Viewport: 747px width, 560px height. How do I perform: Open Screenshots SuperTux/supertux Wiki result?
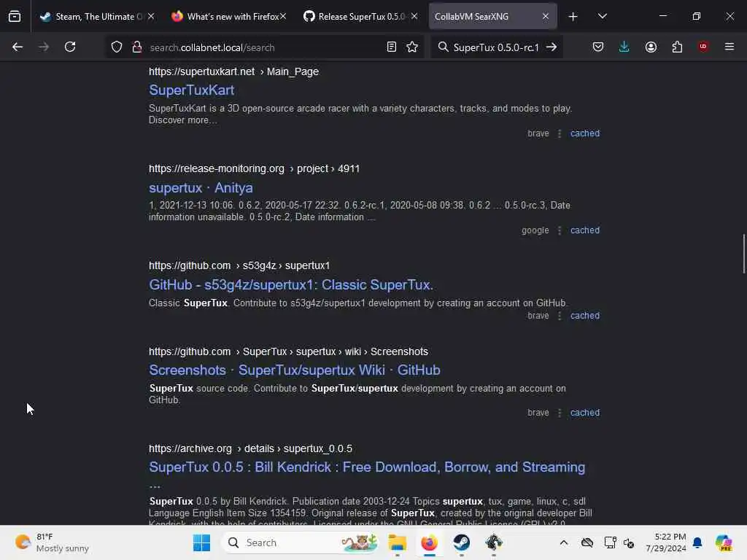point(295,370)
